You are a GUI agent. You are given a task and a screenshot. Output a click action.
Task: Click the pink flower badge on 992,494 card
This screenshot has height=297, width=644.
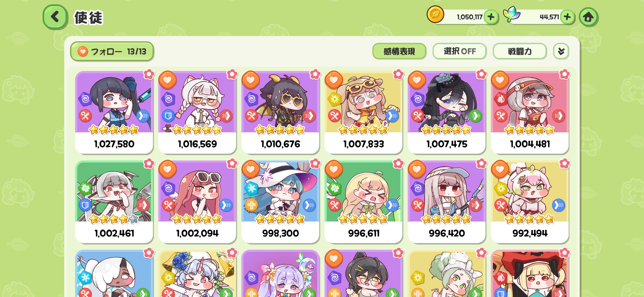click(564, 164)
